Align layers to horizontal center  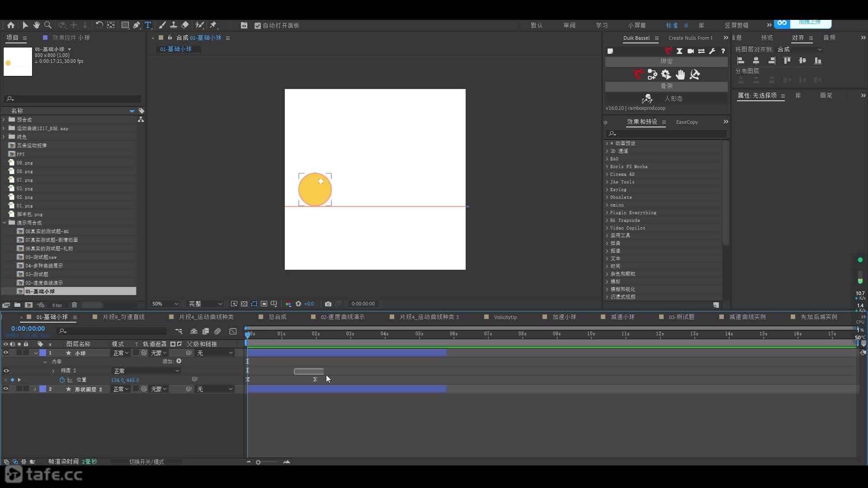coord(756,61)
